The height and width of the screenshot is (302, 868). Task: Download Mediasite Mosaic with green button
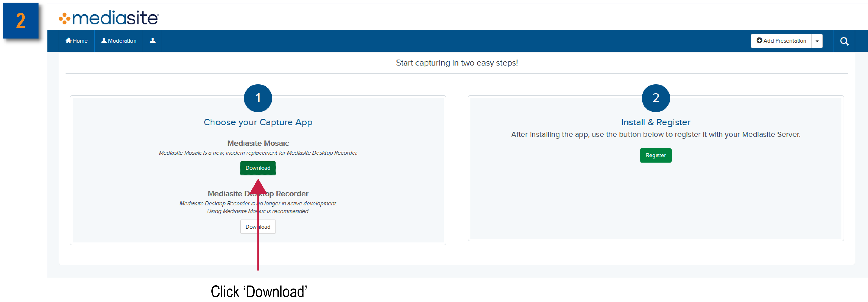click(258, 168)
